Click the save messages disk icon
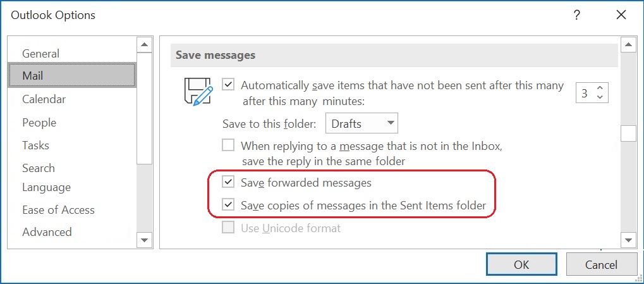644x284 pixels. 196,92
